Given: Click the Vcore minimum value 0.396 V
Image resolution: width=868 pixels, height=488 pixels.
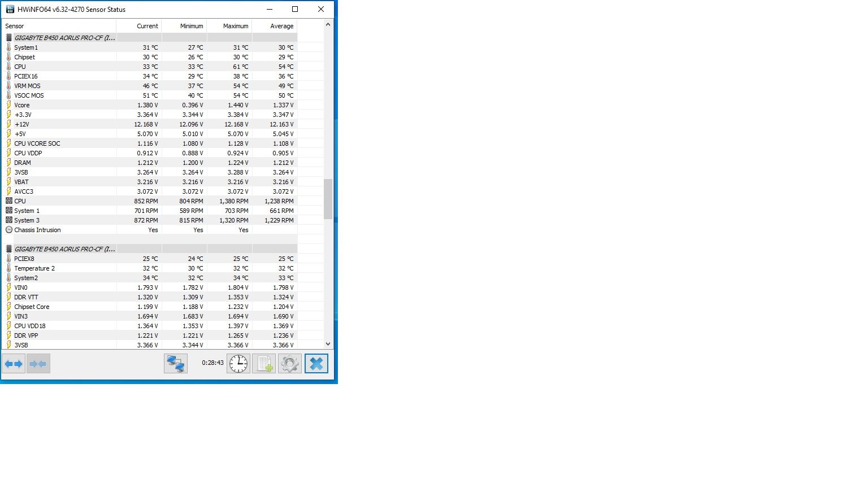Looking at the screenshot, I should (193, 105).
